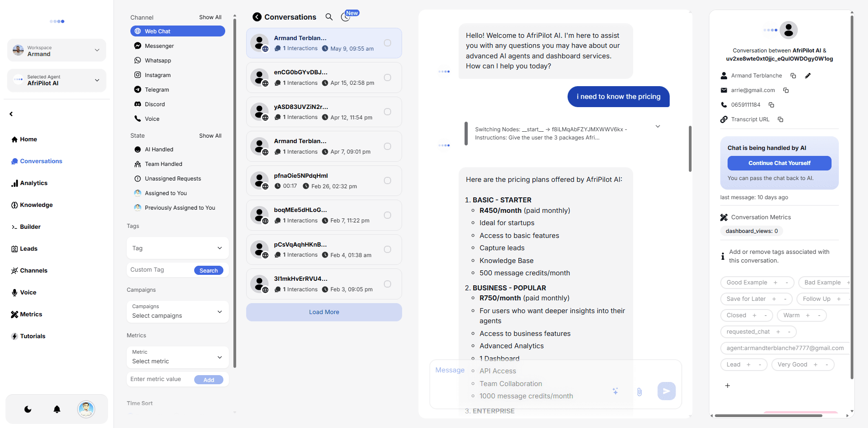Select the 3l1mkHvERVU4 conversation radio
This screenshot has width=868, height=428.
coord(387,284)
